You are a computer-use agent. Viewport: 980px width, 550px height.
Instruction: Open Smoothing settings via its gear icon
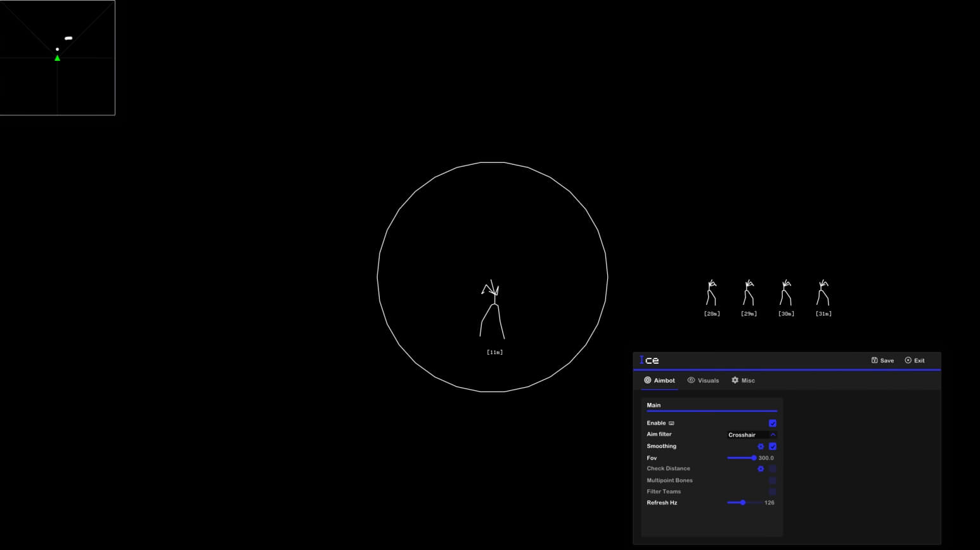click(761, 447)
